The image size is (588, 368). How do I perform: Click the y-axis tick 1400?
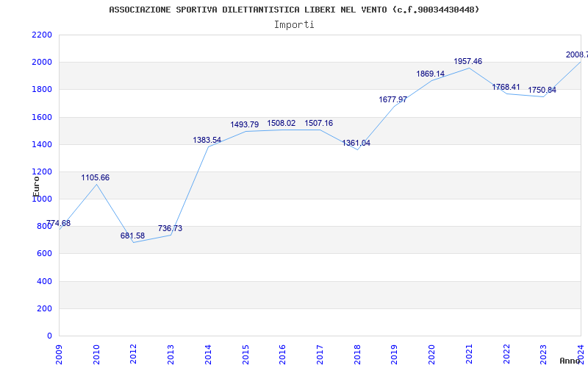(42, 144)
